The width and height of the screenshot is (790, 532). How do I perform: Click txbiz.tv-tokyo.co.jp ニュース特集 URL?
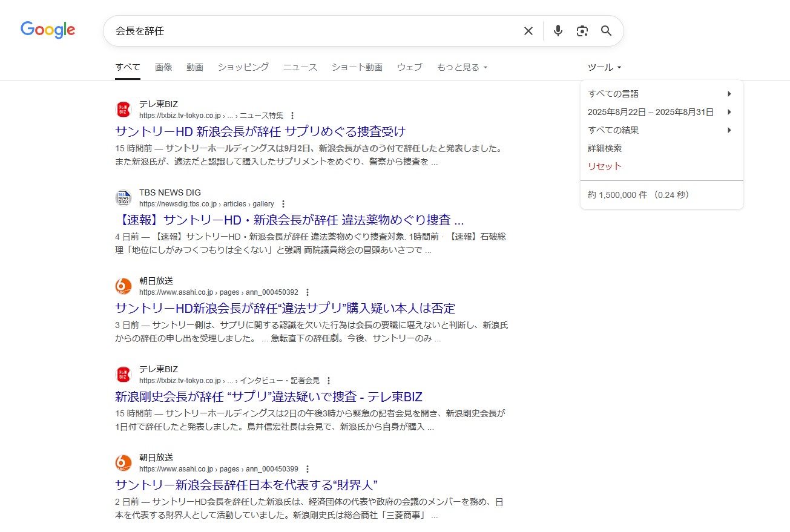[211, 116]
